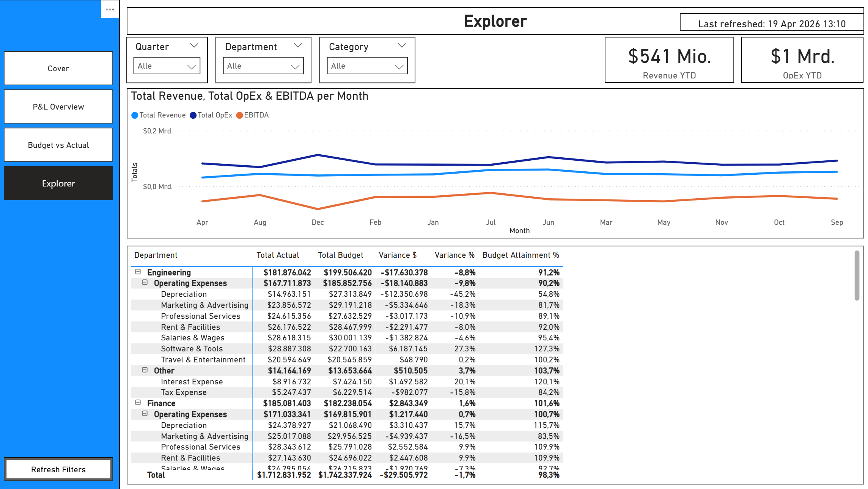This screenshot has width=868, height=489.
Task: Click the Category slicer header chevron
Action: pyautogui.click(x=402, y=46)
